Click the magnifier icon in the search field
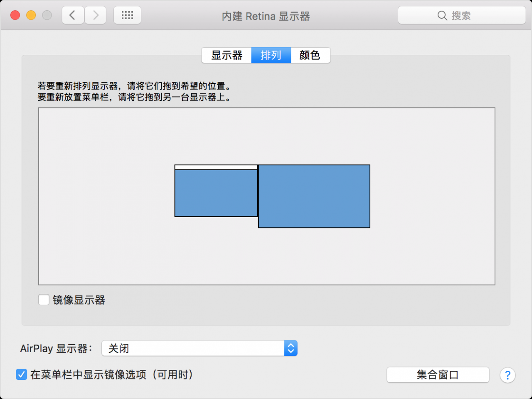 pos(443,15)
